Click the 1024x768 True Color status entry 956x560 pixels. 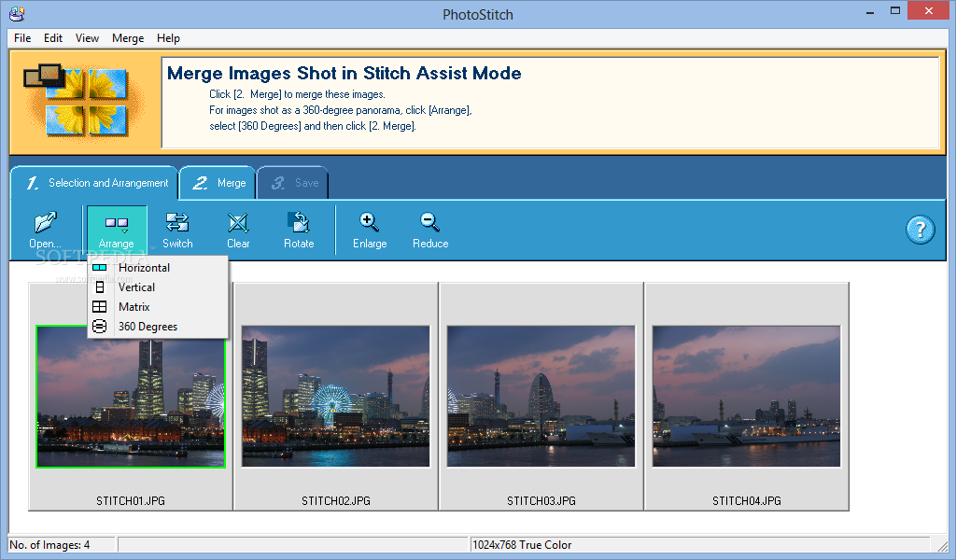[522, 545]
